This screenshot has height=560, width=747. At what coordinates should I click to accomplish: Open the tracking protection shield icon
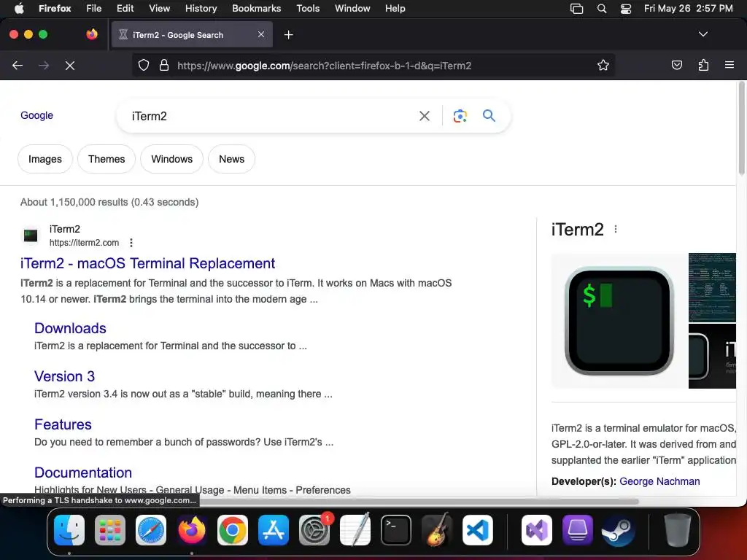point(144,65)
